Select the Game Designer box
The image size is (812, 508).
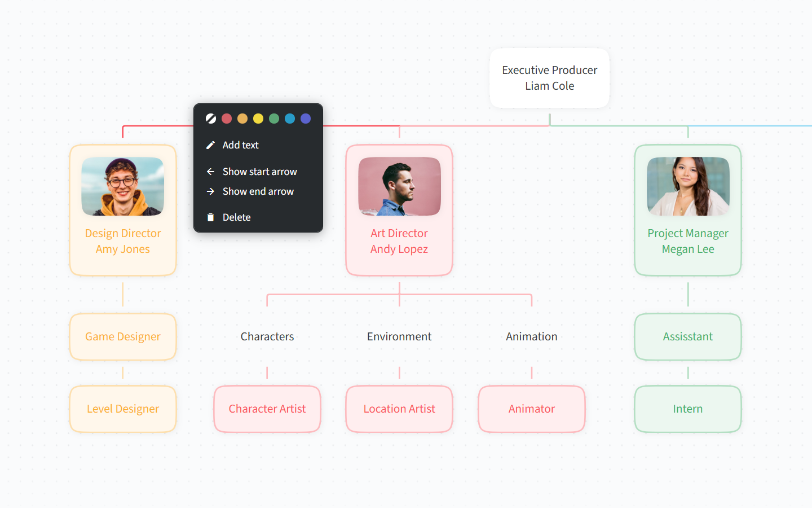(123, 337)
